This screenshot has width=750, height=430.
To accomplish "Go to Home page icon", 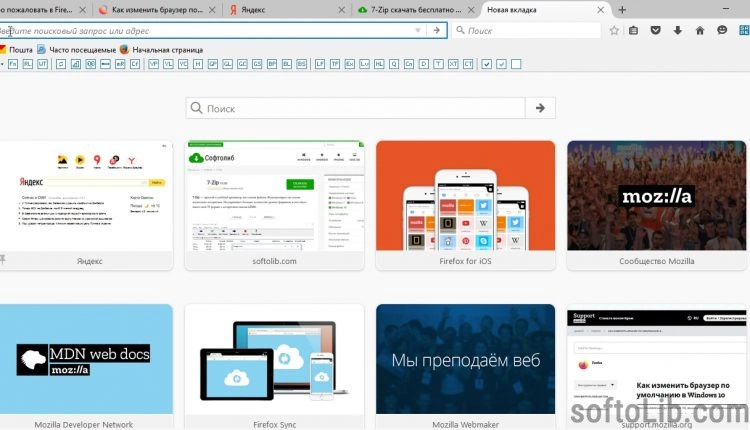I will coord(700,30).
